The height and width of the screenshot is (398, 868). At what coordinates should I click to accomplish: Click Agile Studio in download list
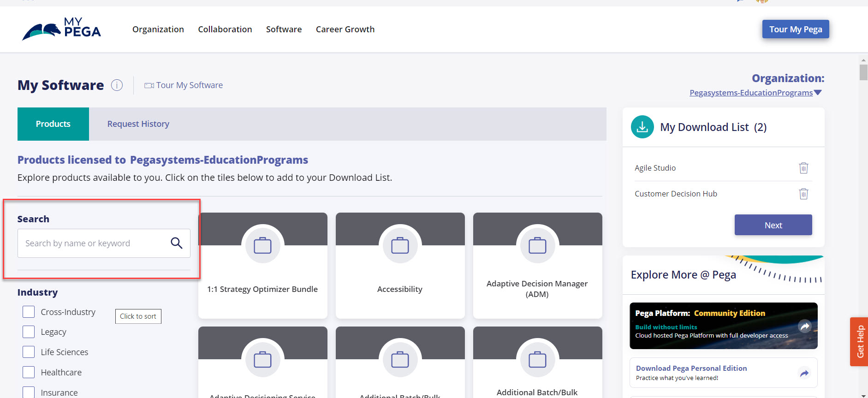pyautogui.click(x=655, y=168)
